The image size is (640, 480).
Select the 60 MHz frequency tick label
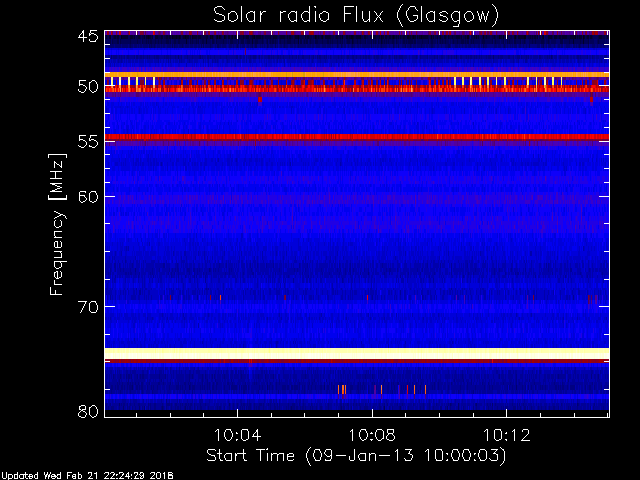click(x=87, y=197)
